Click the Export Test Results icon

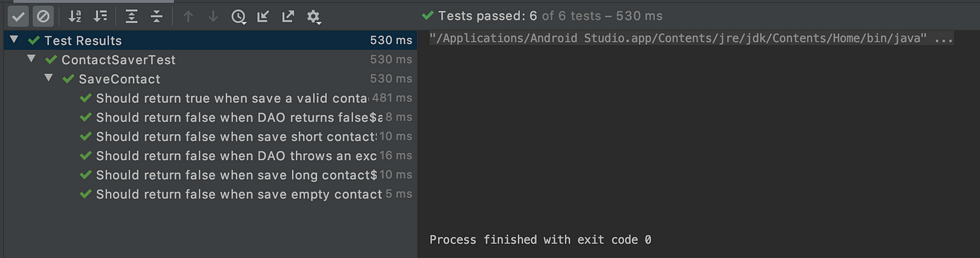coord(288,16)
